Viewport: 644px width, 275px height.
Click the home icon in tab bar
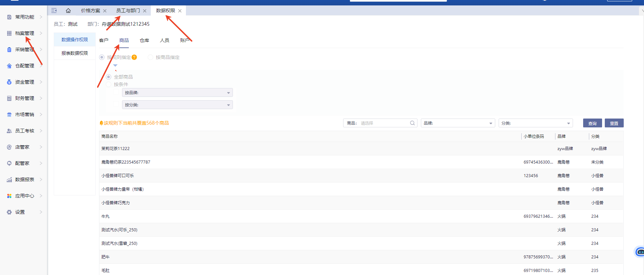(68, 10)
